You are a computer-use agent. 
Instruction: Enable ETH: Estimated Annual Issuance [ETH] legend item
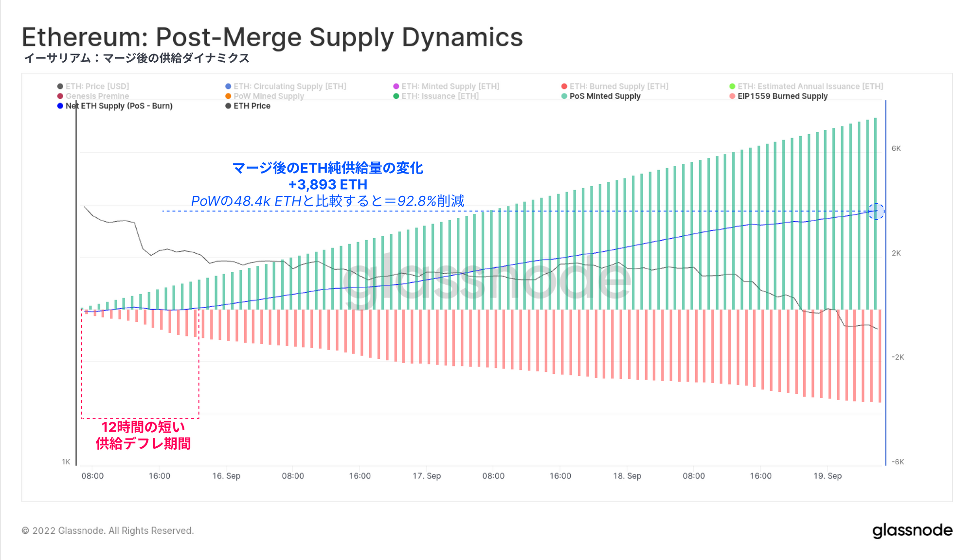pyautogui.click(x=810, y=87)
